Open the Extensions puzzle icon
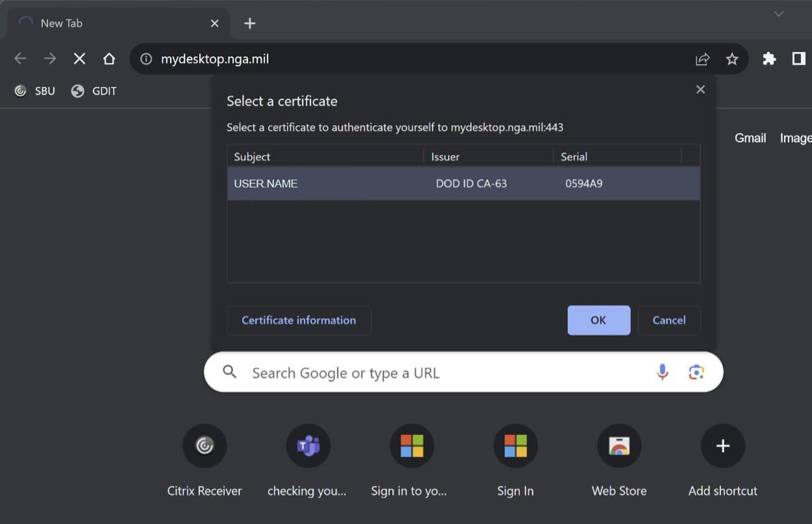Image resolution: width=812 pixels, height=524 pixels. coord(769,59)
